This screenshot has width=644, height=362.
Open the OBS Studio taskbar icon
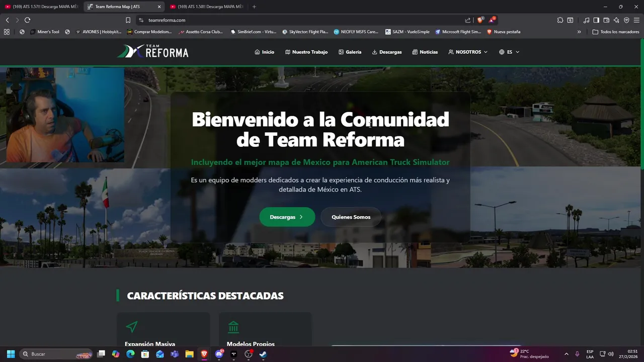(x=249, y=354)
